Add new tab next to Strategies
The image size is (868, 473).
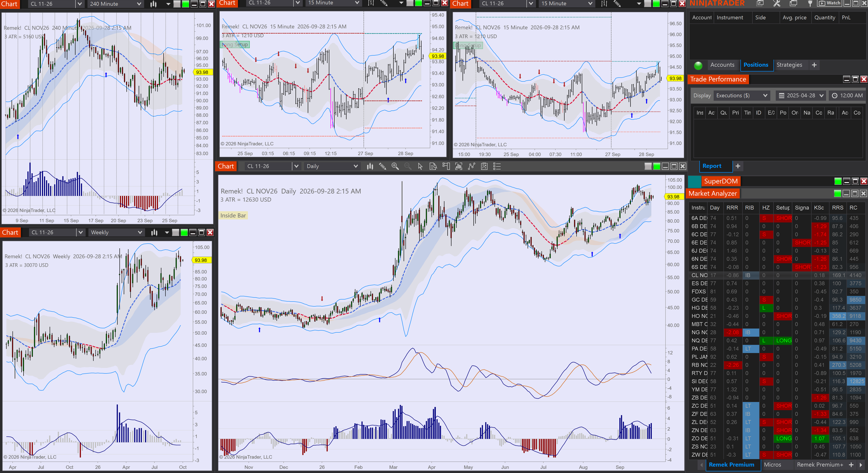coord(814,65)
